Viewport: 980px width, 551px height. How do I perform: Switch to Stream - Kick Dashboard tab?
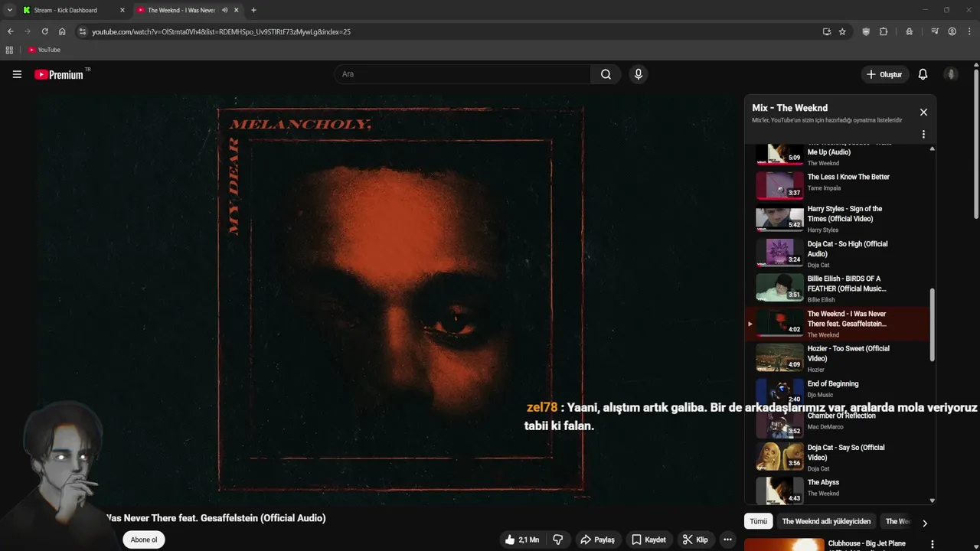(74, 10)
